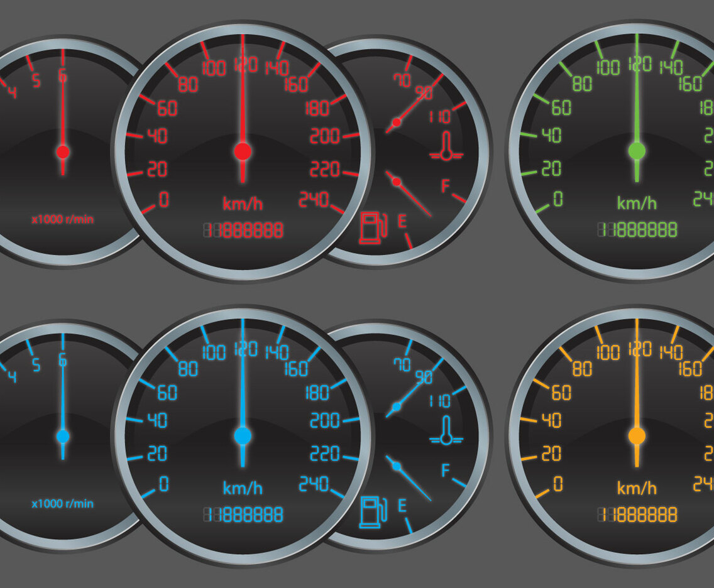Viewport: 714px width, 588px height.
Task: Click the red odometer digit display
Action: tap(243, 230)
